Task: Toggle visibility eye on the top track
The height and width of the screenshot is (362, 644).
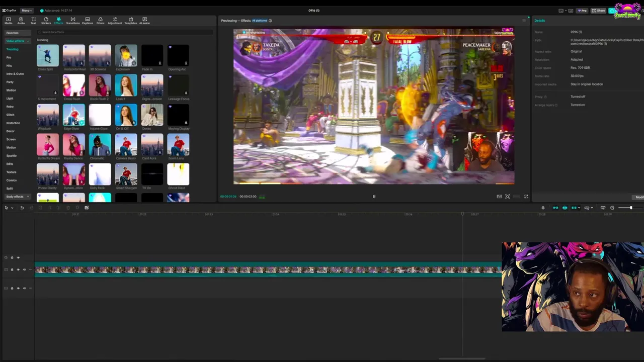Action: pyautogui.click(x=18, y=258)
